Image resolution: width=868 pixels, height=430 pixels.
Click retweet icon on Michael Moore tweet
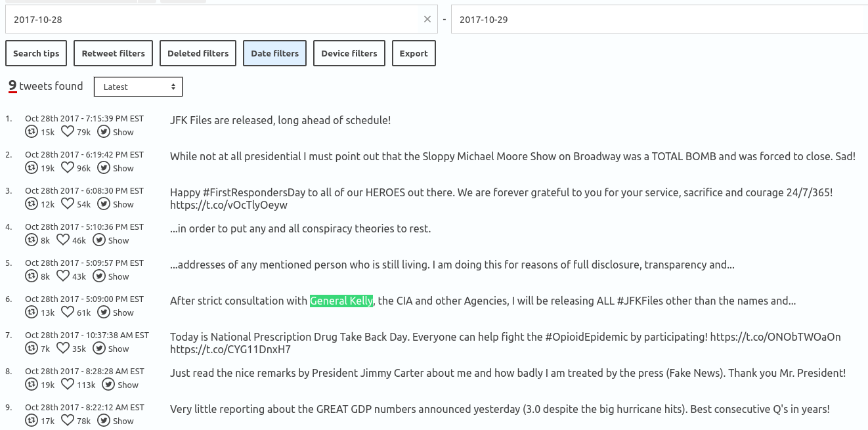(x=31, y=168)
